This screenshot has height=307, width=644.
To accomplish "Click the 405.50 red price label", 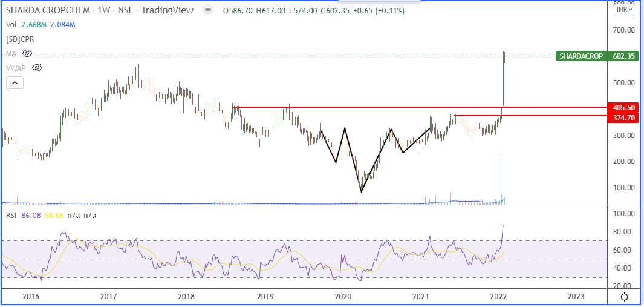I will 623,107.
